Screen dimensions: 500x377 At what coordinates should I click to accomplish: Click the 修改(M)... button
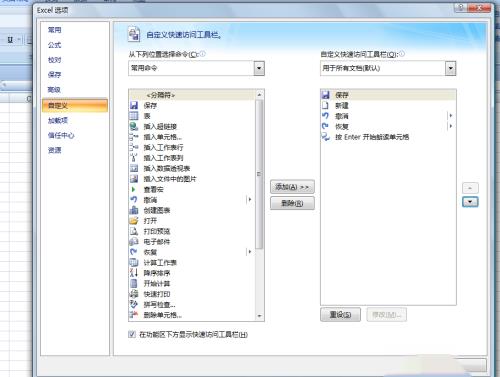386,314
